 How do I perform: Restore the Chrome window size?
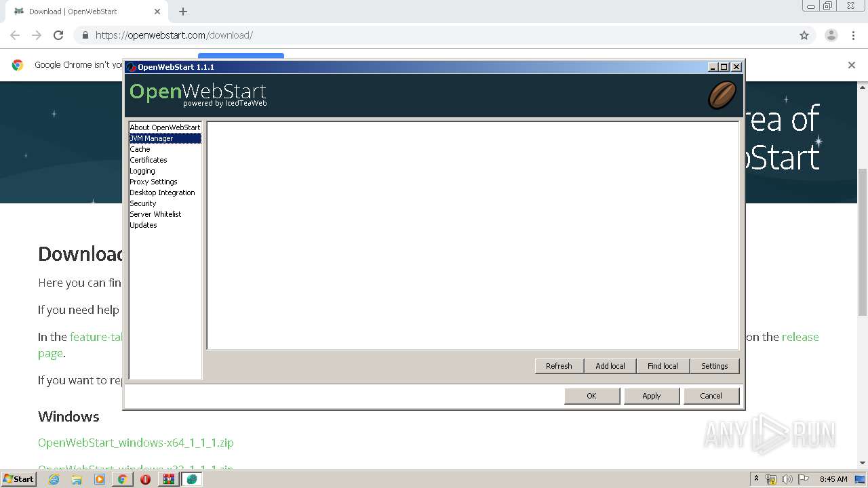pos(828,6)
